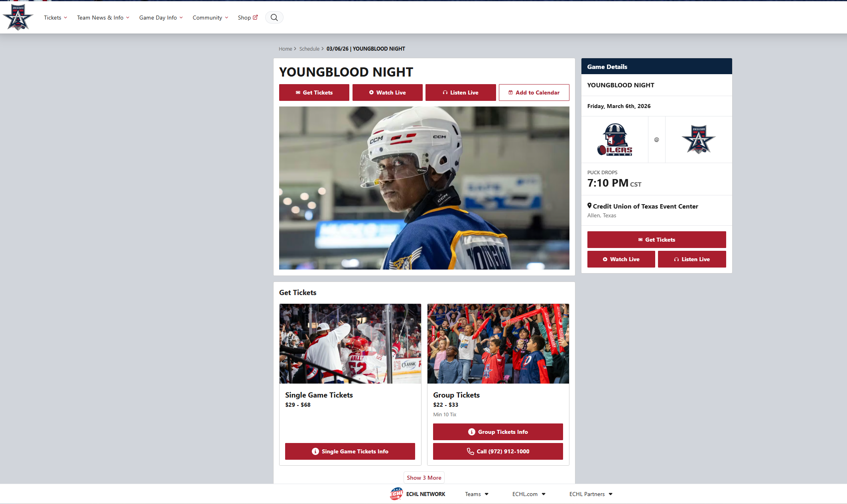
Task: Expand the Tickets menu
Action: 55,18
